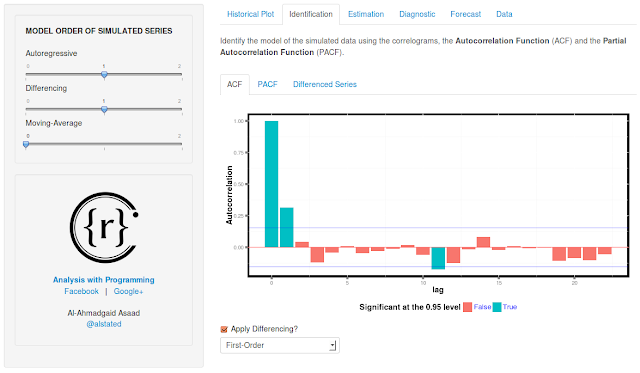Toggle the Apply Differencing checkbox
This screenshot has width=640, height=373.
click(x=224, y=329)
